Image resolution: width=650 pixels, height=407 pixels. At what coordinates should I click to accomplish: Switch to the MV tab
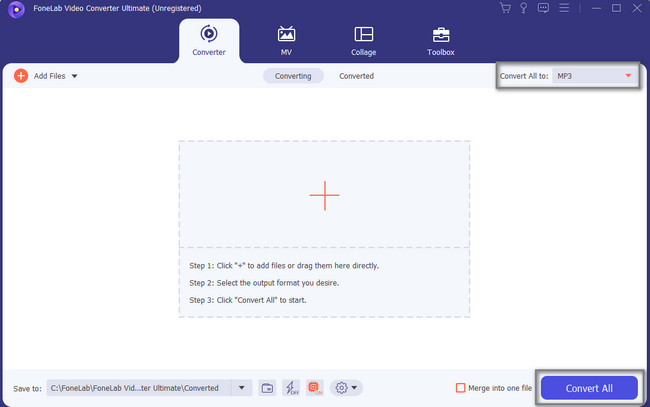coord(286,41)
